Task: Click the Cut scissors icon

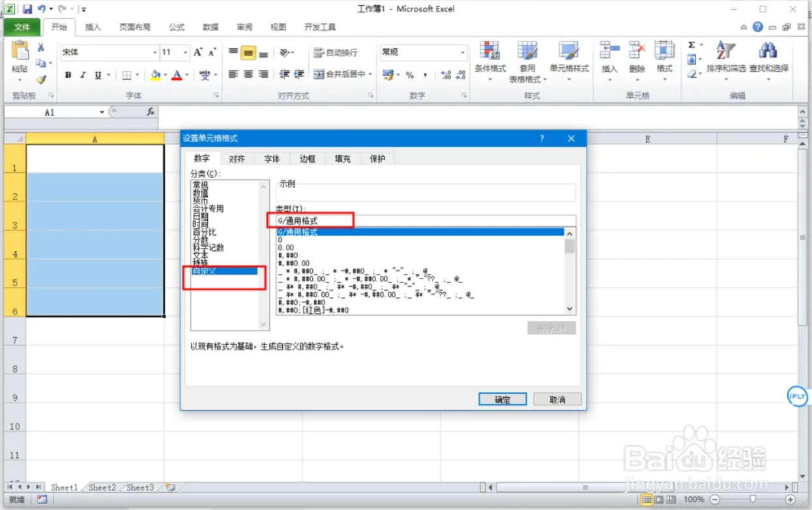Action: tap(41, 48)
